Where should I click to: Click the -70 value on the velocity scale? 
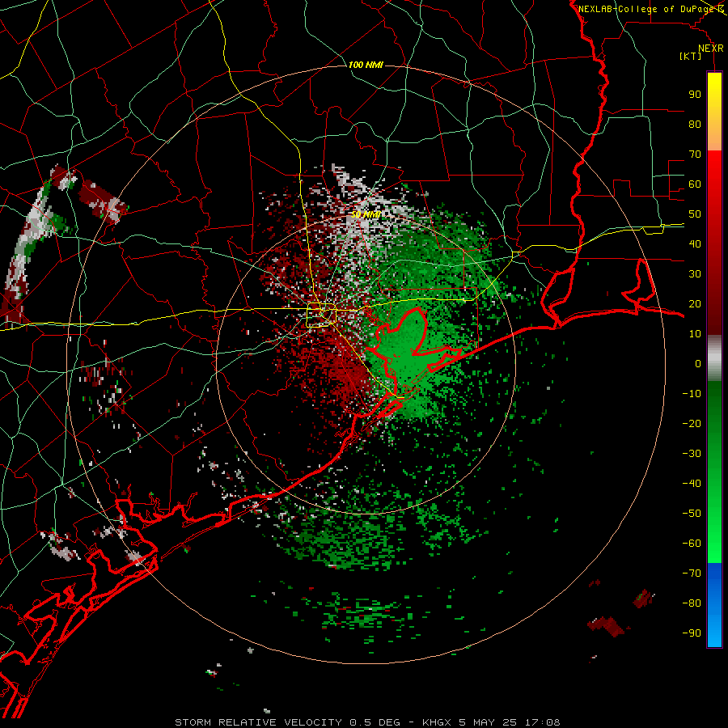point(692,574)
